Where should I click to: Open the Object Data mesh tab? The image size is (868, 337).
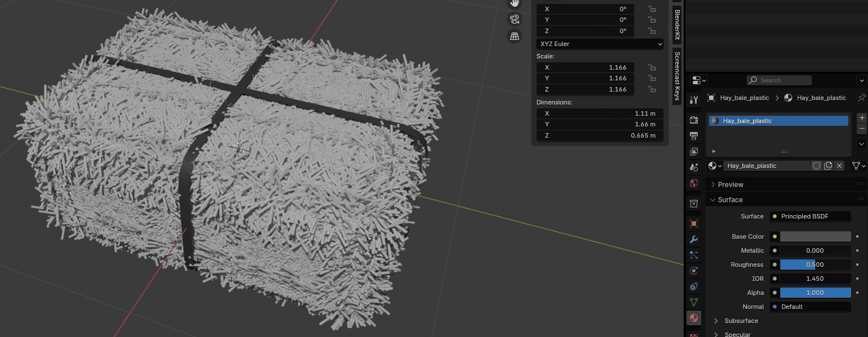[x=694, y=302]
